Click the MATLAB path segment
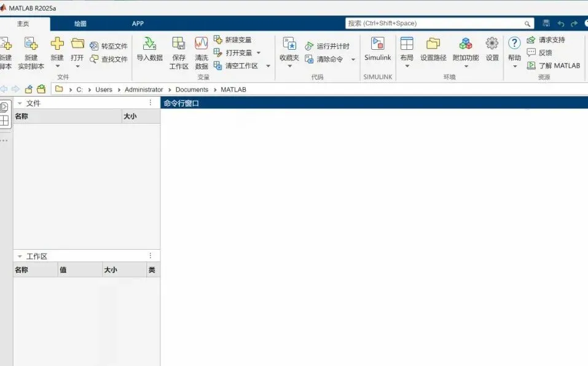 tap(233, 90)
